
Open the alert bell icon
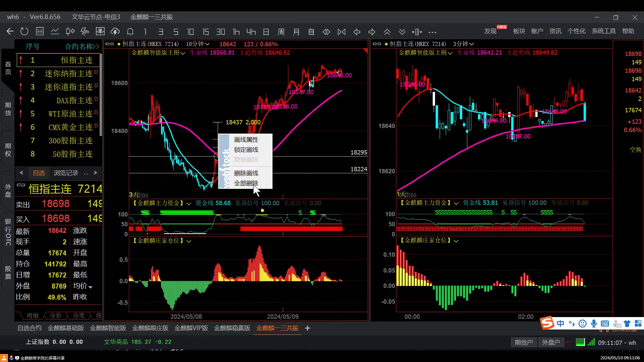coord(130,32)
